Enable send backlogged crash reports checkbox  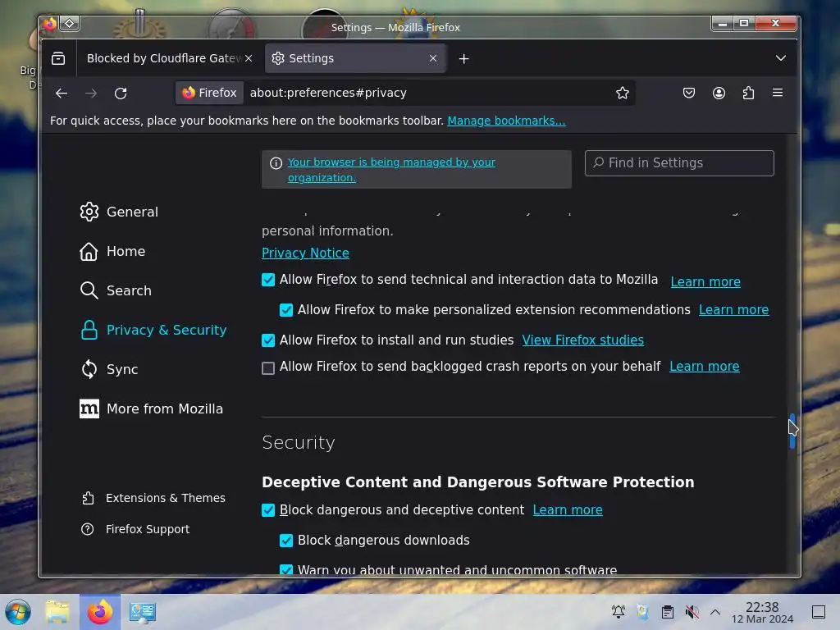268,368
